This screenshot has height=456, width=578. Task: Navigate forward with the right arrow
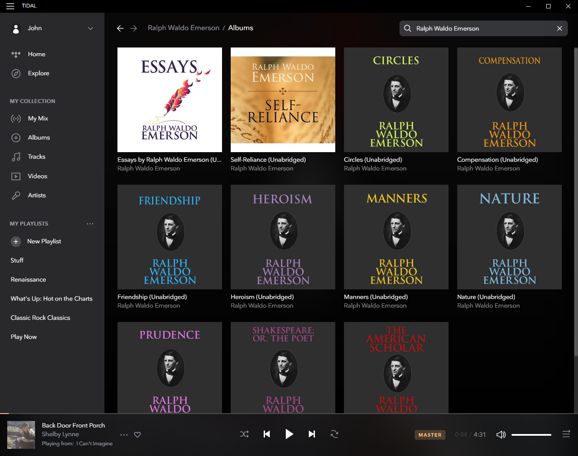tap(133, 28)
